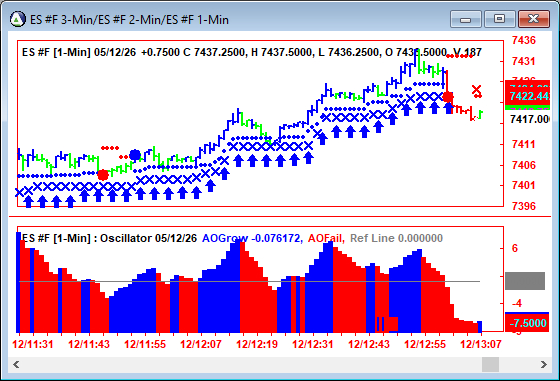
Task: Click the large blue dot marker on price chart
Action: point(135,155)
